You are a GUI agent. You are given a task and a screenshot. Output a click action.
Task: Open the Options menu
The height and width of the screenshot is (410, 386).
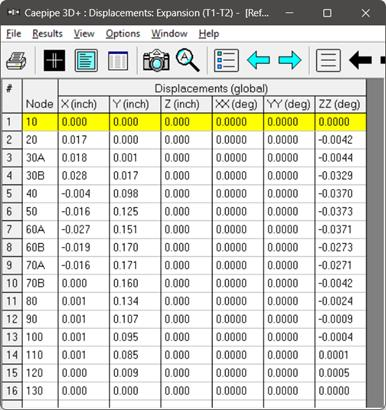pos(123,34)
